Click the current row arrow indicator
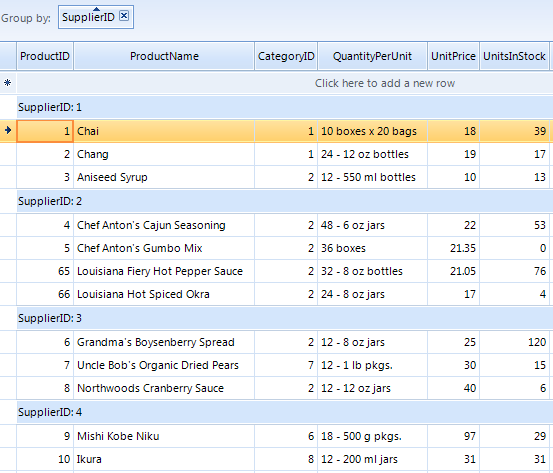Viewport: 553px width, 473px height. tap(8, 131)
